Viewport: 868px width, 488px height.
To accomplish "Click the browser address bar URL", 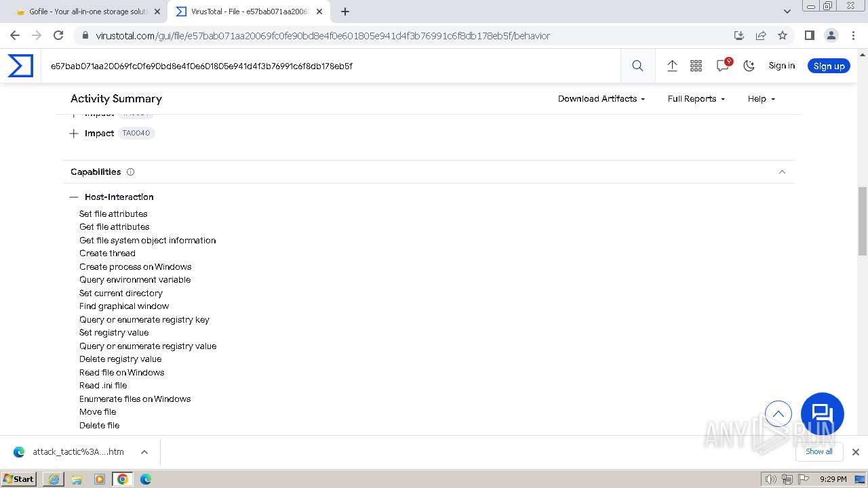I will pos(323,35).
